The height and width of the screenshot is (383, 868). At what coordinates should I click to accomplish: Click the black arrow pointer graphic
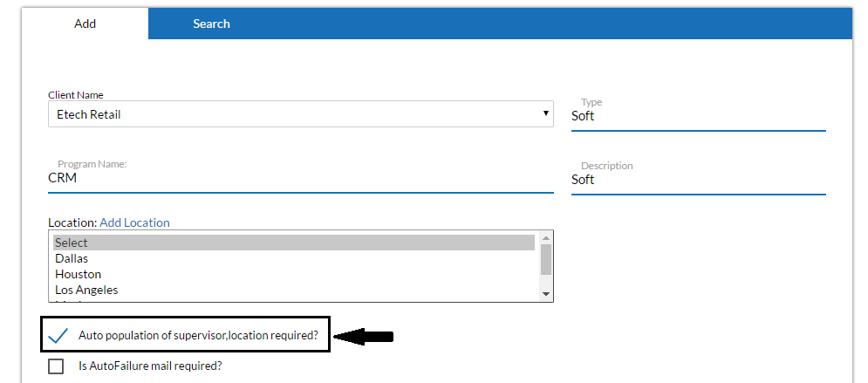363,336
